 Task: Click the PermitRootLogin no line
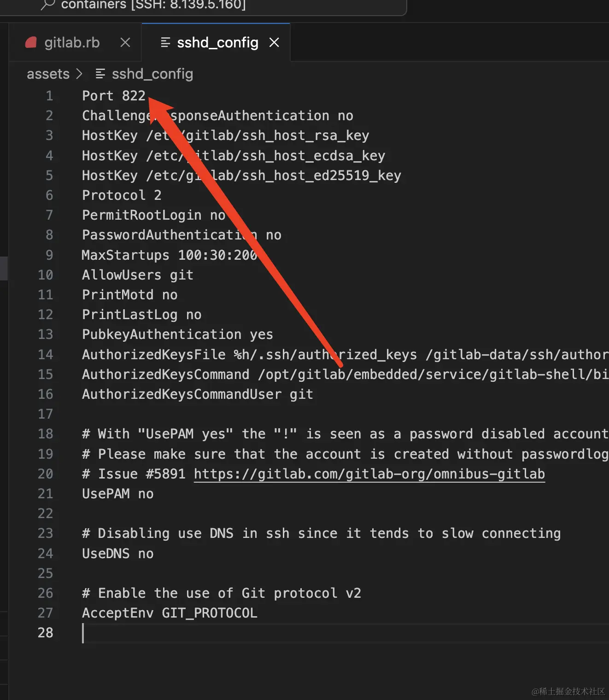coord(153,215)
